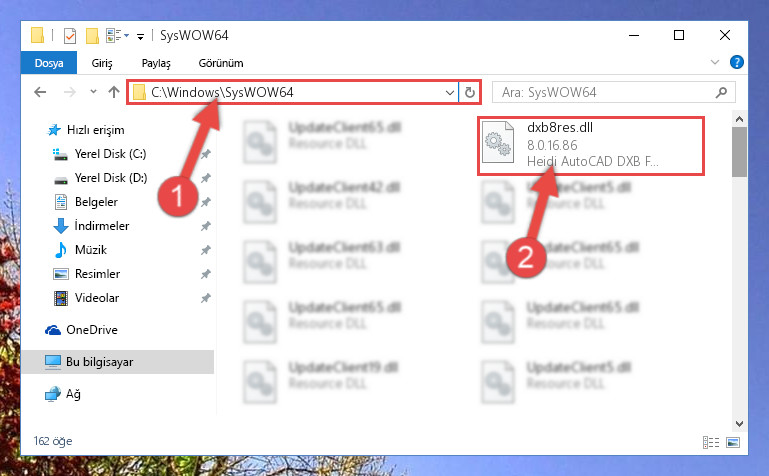This screenshot has width=769, height=476.
Task: Expand the ribbon with chevron
Action: [x=715, y=62]
